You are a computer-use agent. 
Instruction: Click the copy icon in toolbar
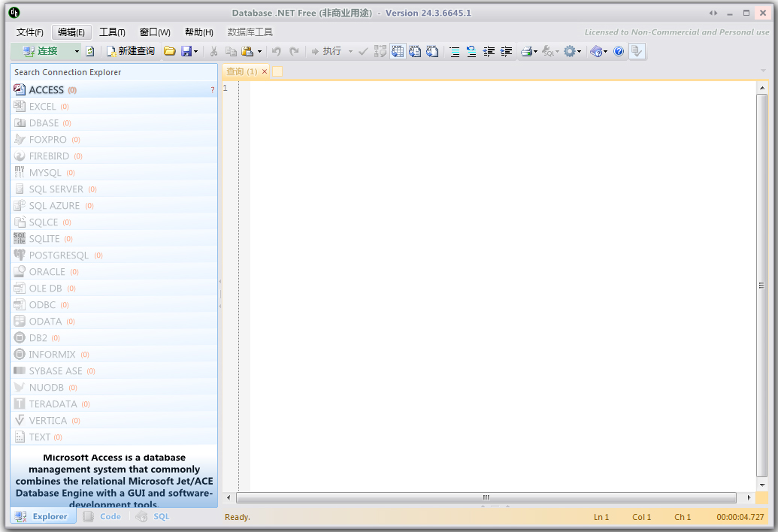(231, 51)
